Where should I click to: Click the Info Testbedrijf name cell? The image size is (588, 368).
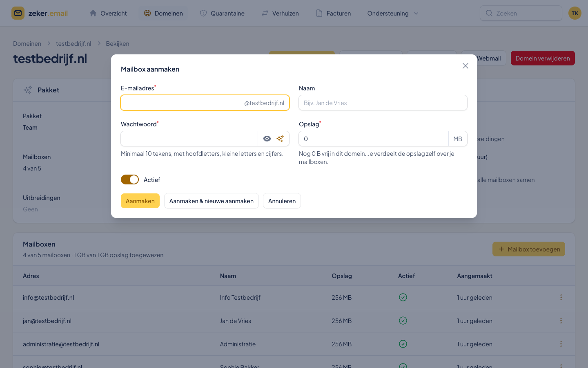[240, 298]
